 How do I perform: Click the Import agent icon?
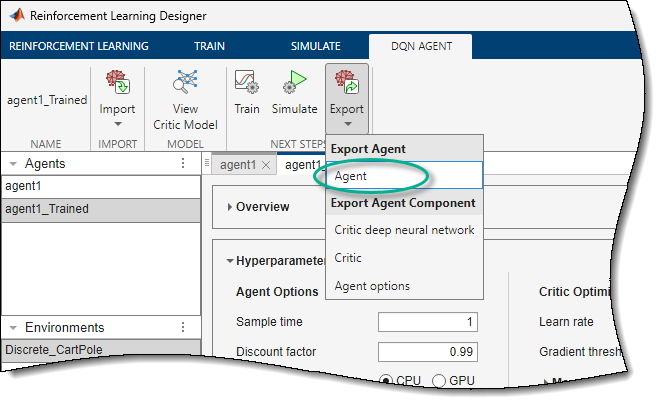pyautogui.click(x=118, y=82)
